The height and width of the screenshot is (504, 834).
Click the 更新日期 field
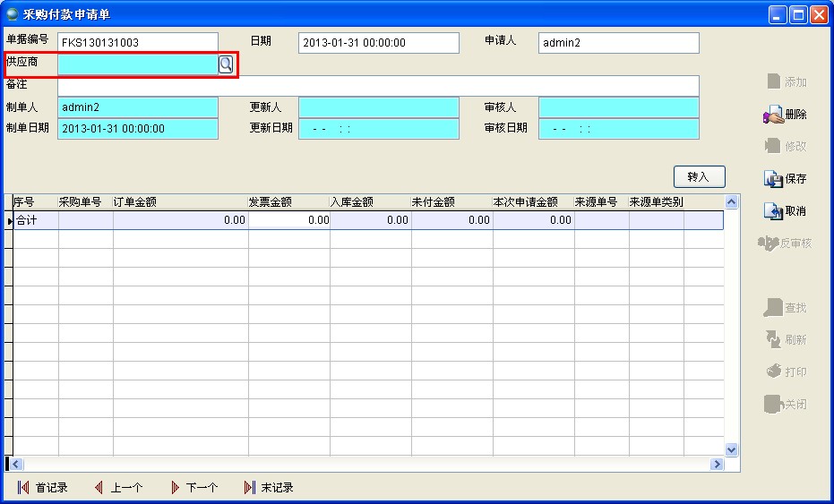[x=379, y=129]
